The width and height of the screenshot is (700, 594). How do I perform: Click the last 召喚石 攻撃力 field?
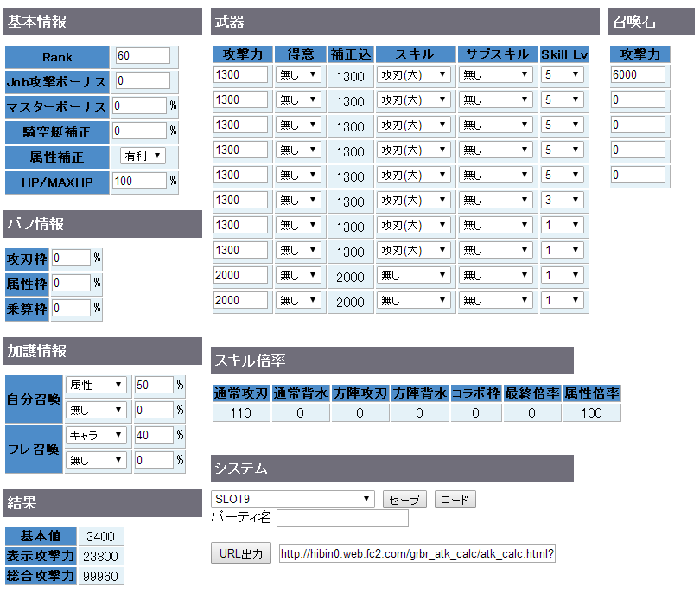638,175
